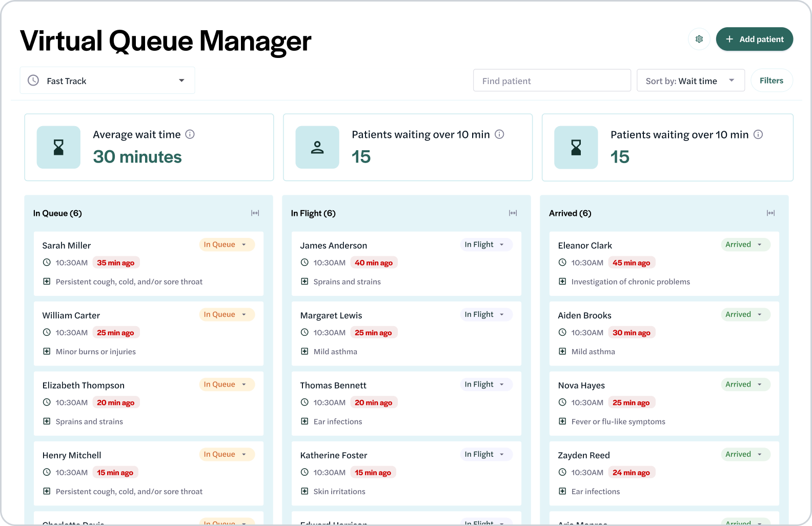The image size is (812, 526).
Task: Click the Fever or flu-like symptoms text
Action: [x=618, y=421]
